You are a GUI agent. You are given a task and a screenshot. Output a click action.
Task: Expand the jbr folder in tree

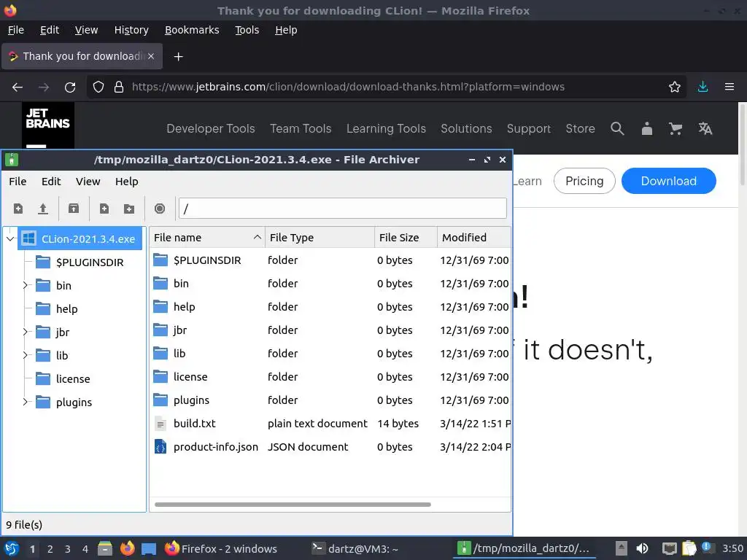[x=26, y=332]
